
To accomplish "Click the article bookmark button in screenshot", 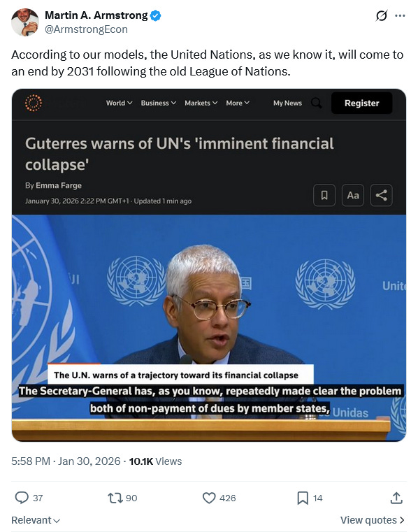I will pos(324,195).
